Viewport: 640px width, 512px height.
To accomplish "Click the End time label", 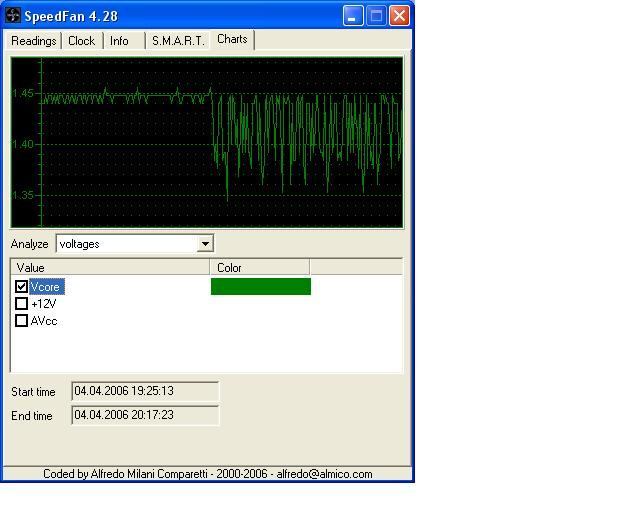I will (x=31, y=416).
